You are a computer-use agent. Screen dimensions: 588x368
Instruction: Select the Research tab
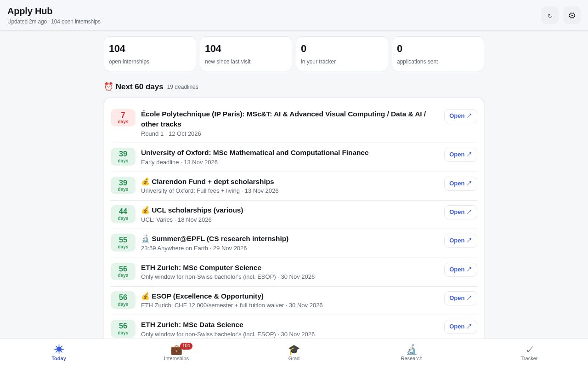(x=412, y=353)
